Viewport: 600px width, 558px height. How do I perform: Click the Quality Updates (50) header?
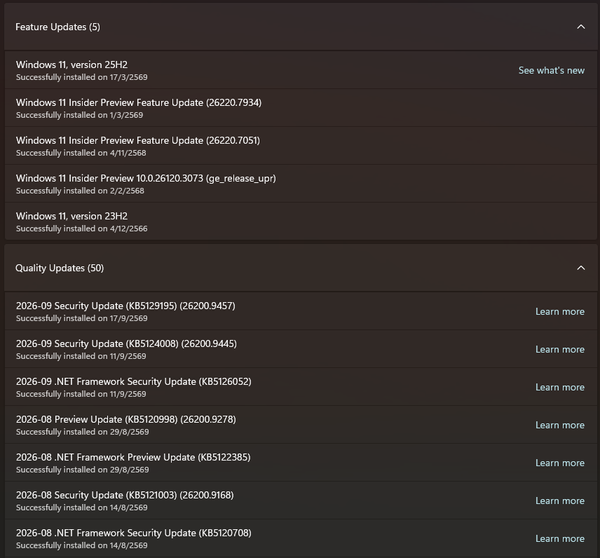pos(301,268)
